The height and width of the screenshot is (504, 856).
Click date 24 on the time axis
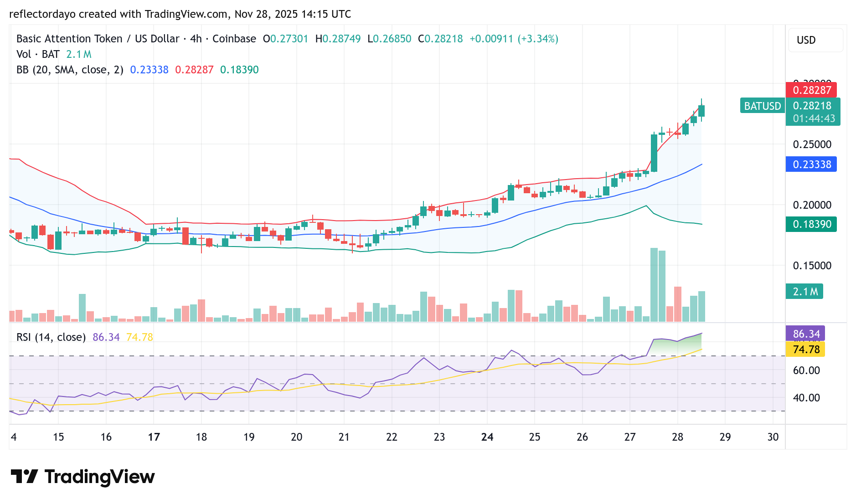coord(487,437)
